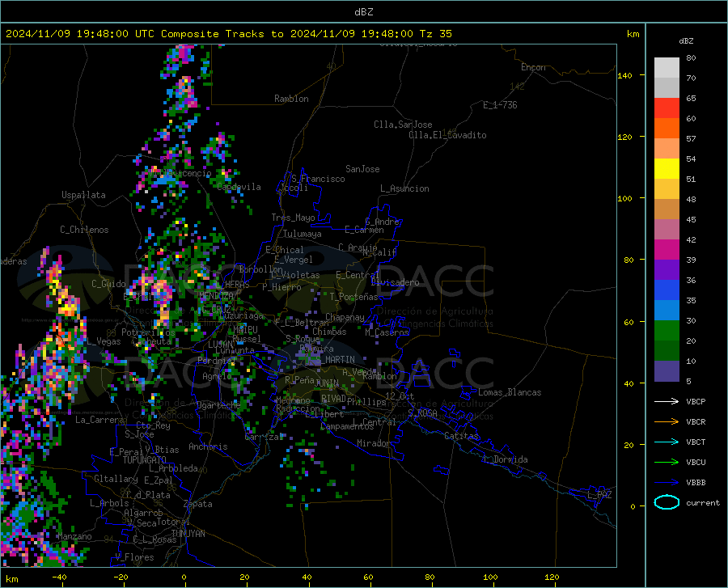Click the V_Flores map label
Viewport: 728px width, 588px height.
[x=134, y=557]
